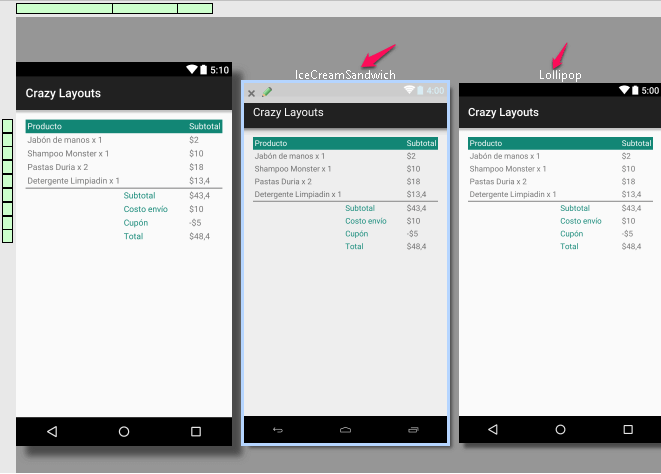Select Cupón label in the 5:10 preview
661x474 pixels.
136,223
